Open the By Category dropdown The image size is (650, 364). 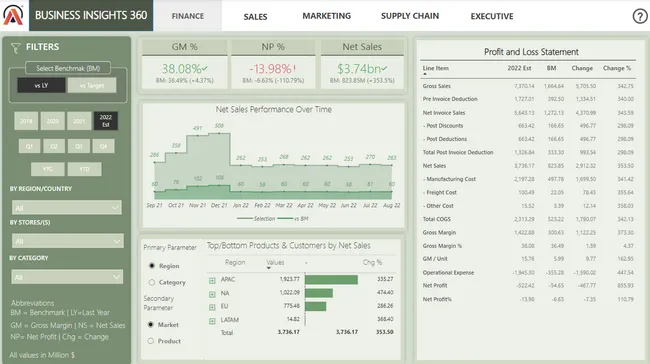(x=67, y=277)
